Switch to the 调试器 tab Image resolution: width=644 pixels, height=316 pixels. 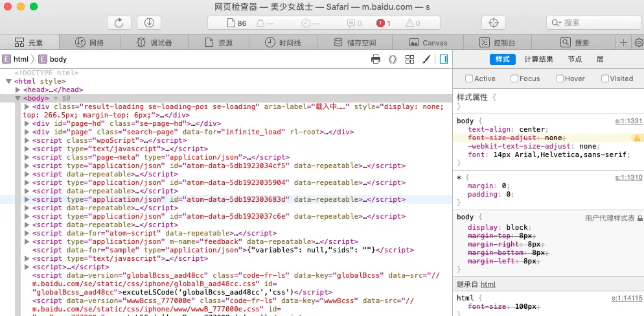click(x=154, y=42)
